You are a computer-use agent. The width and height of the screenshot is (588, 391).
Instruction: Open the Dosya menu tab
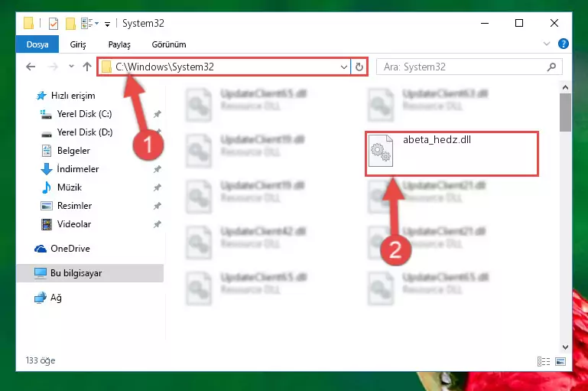coord(37,44)
